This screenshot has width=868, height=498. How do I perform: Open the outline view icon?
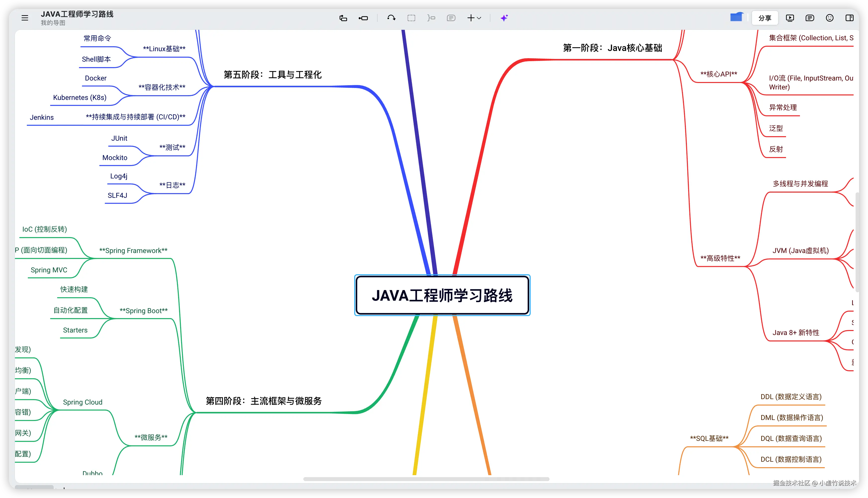click(x=810, y=18)
